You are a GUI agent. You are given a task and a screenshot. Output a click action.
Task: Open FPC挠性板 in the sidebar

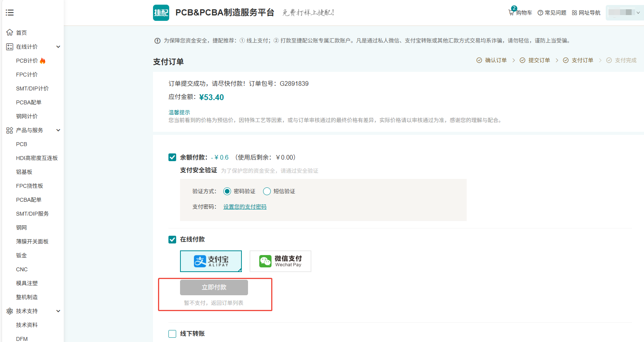point(29,186)
